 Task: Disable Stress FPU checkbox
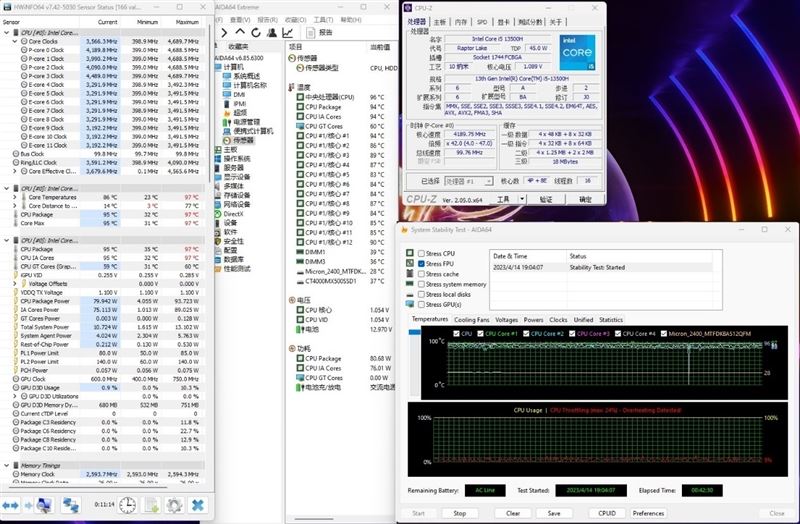(x=421, y=264)
